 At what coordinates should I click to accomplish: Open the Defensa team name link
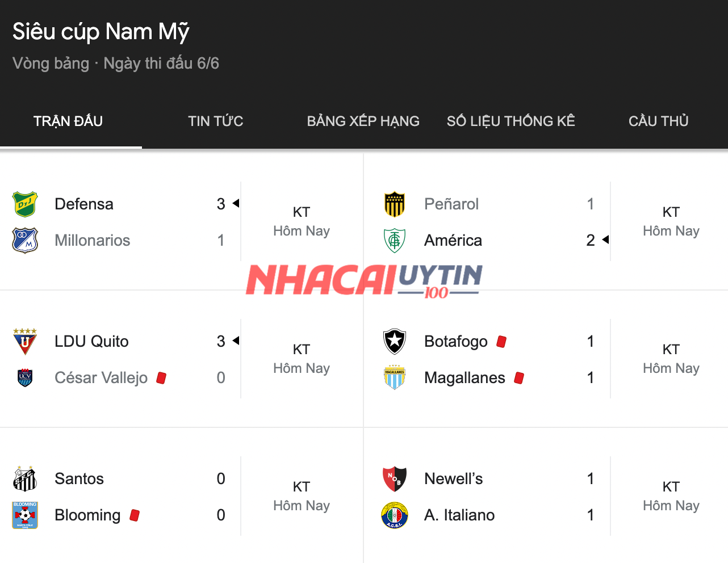pyautogui.click(x=84, y=204)
